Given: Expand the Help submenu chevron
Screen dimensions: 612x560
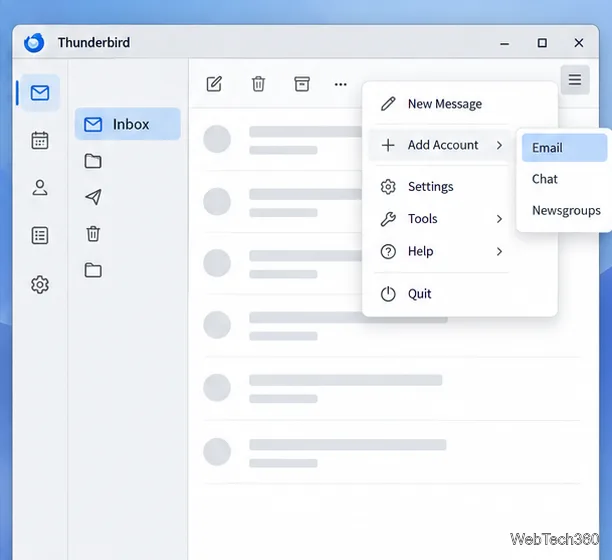Looking at the screenshot, I should point(499,251).
